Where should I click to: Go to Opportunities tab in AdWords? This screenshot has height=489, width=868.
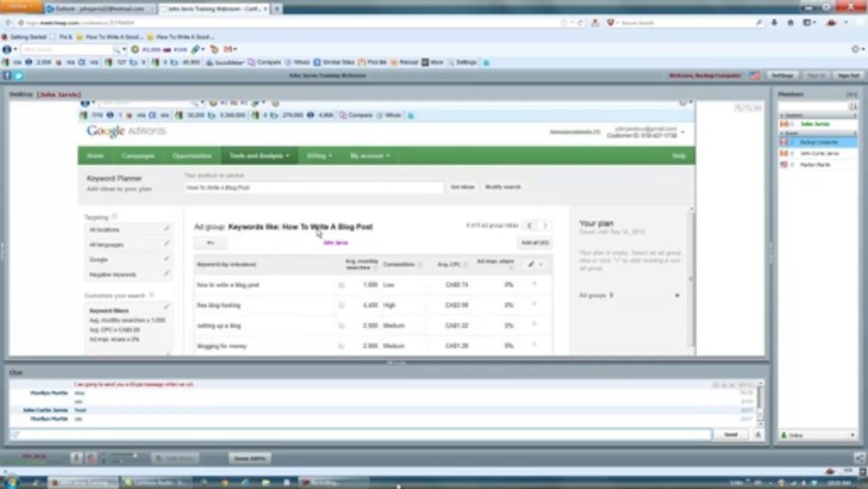tap(192, 156)
